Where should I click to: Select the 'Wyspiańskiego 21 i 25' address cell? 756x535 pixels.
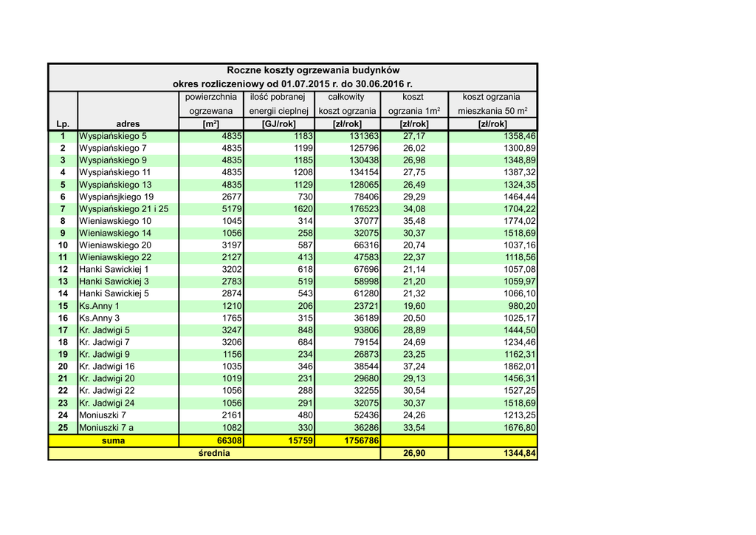(123, 209)
